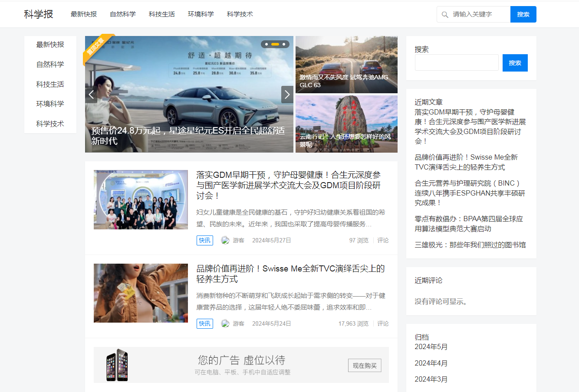Image resolution: width=579 pixels, height=392 pixels.
Task: Open the 2024年3月 archive
Action: click(x=431, y=379)
